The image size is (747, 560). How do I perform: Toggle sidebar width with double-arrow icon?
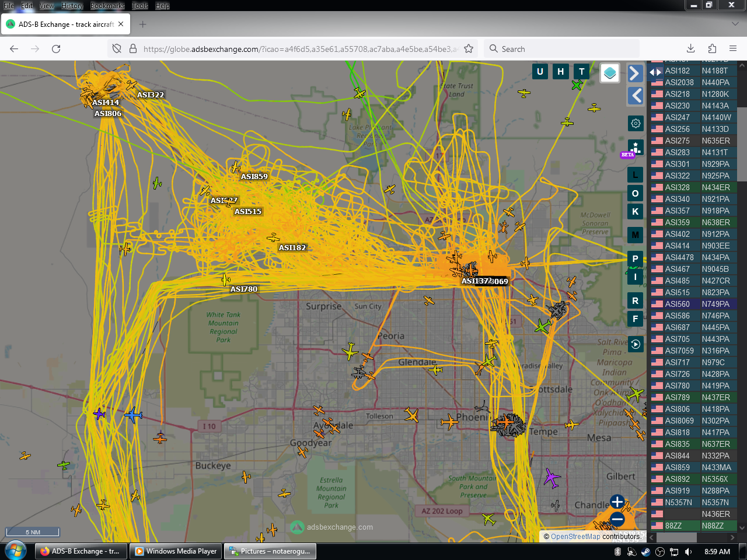655,72
